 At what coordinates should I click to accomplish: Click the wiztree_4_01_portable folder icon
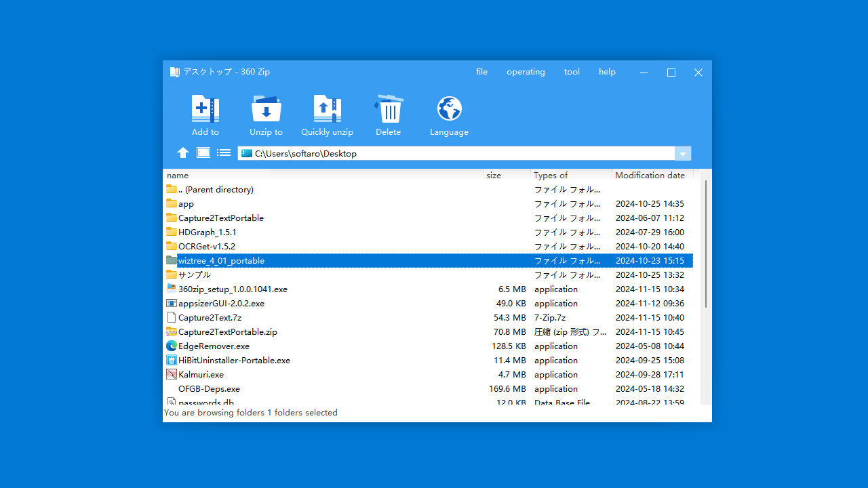pos(172,260)
